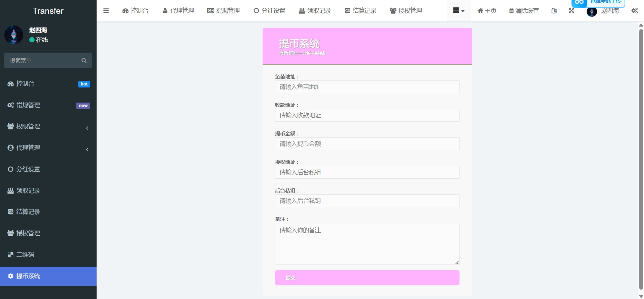This screenshot has width=644, height=299.
Task: Select 结算记录 in the sidebar
Action: coord(28,212)
